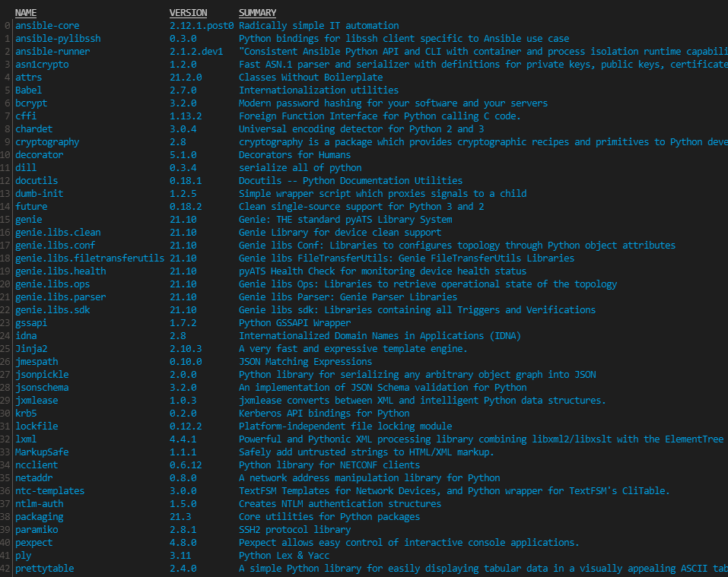Viewport: 728px width, 577px height.
Task: Click the ntlm-auth package name
Action: [39, 504]
